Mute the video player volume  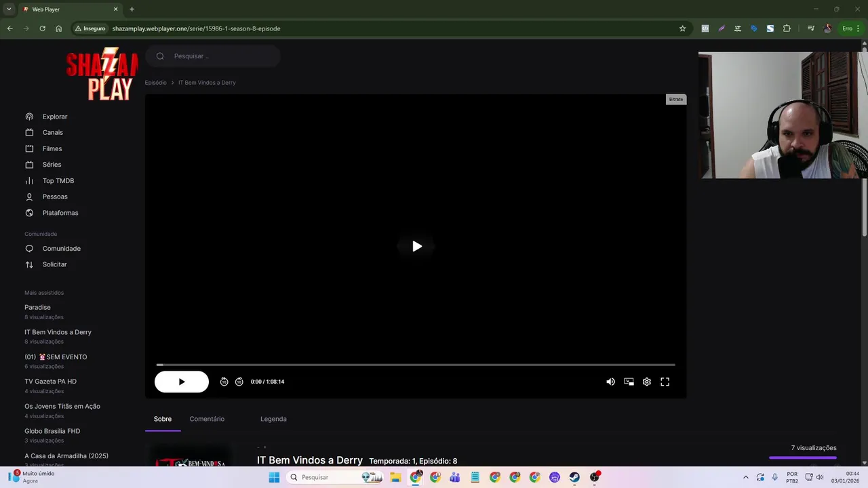tap(610, 382)
